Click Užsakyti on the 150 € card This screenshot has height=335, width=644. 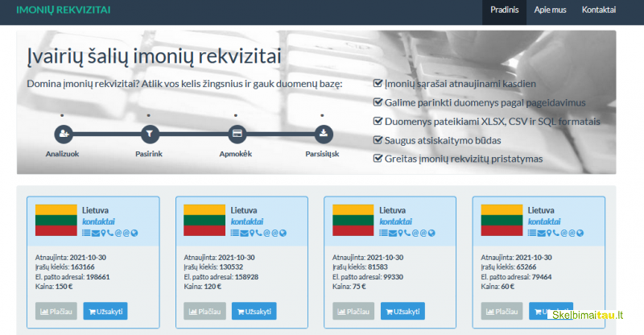(105, 311)
